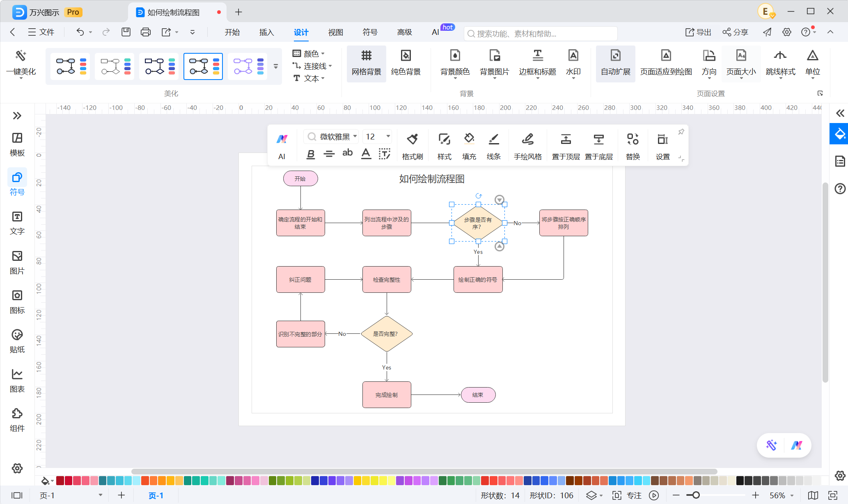
Task: Click the Save icon in top toolbar
Action: coord(126,32)
